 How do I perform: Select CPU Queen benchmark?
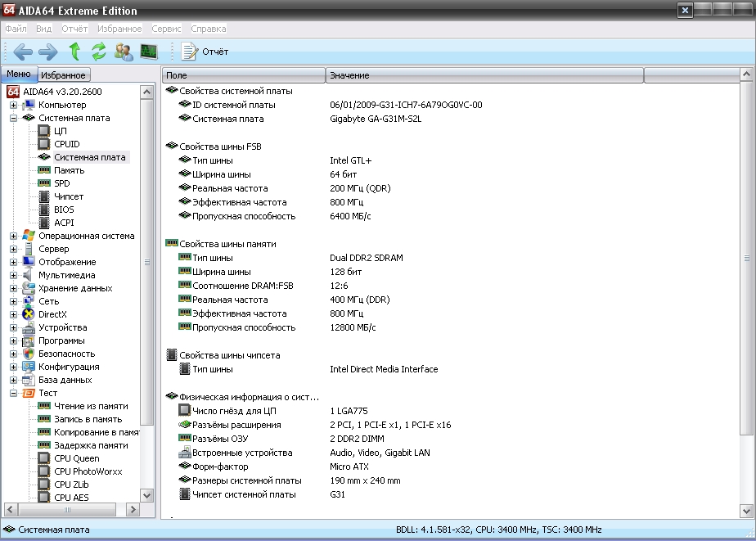(x=77, y=458)
